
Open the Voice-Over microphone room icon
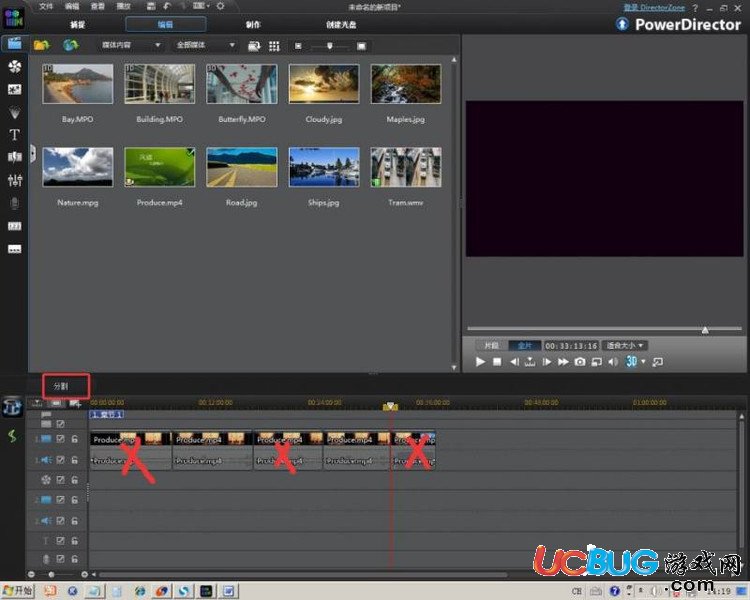coord(14,203)
